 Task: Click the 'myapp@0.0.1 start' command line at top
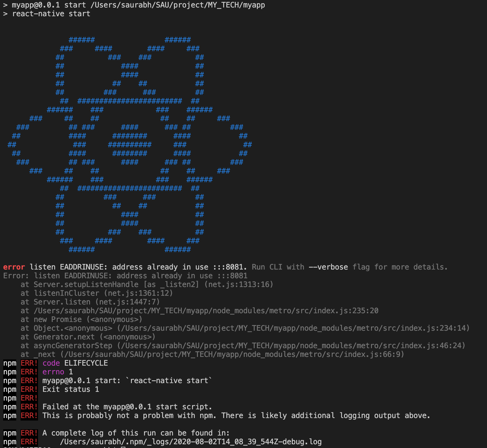point(134,5)
